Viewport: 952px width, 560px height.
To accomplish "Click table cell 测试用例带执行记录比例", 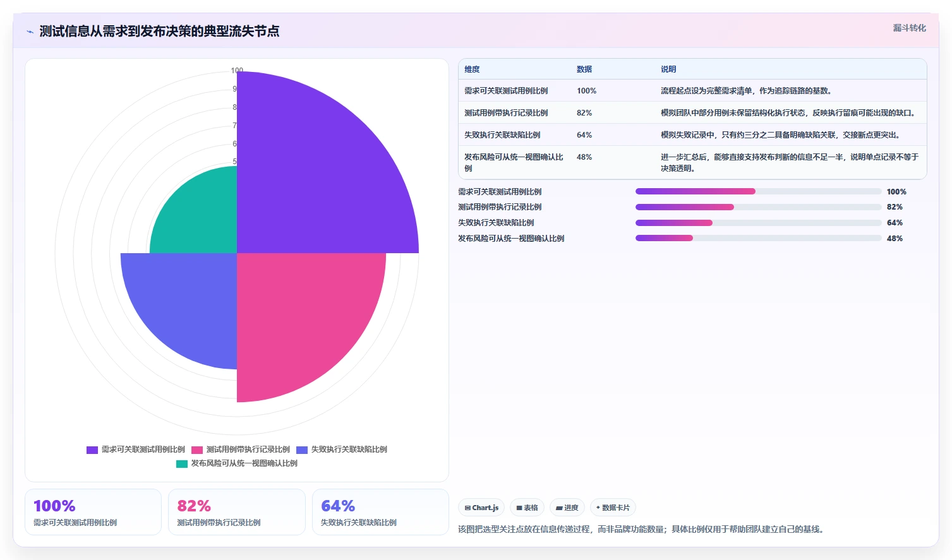I will (x=506, y=113).
